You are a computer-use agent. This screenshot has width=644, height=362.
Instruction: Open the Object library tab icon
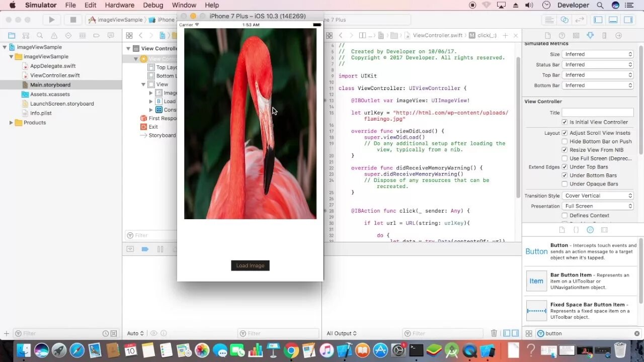point(590,230)
